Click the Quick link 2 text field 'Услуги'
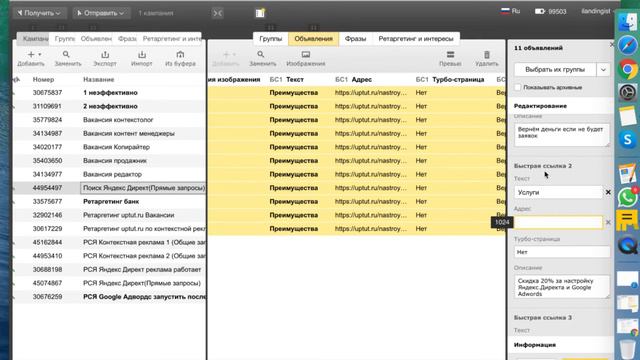Image resolution: width=640 pixels, height=360 pixels. (x=558, y=192)
